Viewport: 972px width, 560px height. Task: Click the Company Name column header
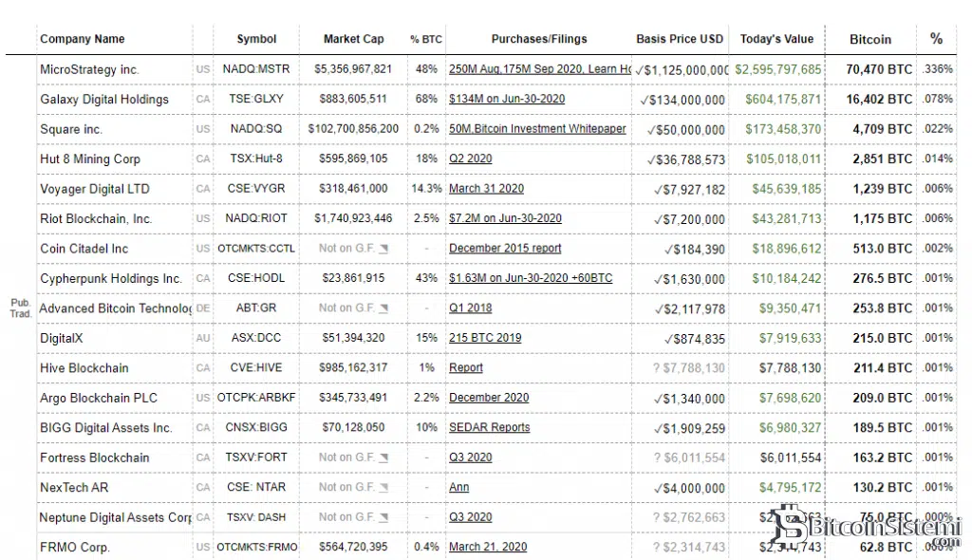[83, 39]
